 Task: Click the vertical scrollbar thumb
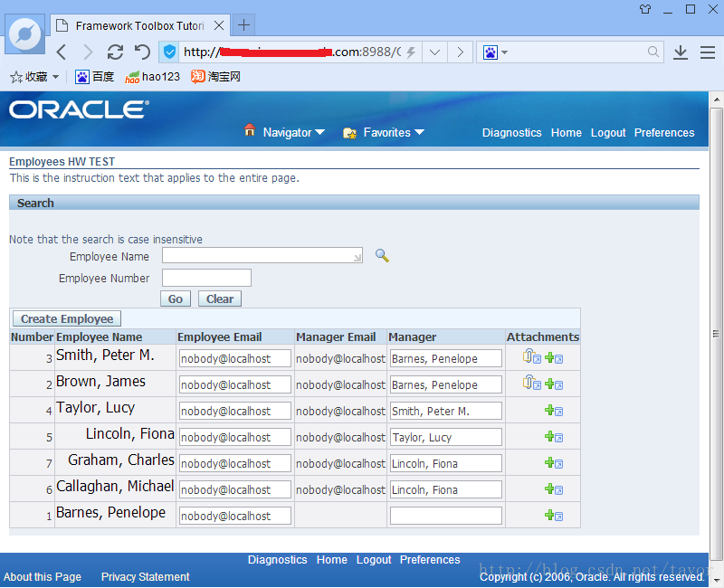click(716, 333)
